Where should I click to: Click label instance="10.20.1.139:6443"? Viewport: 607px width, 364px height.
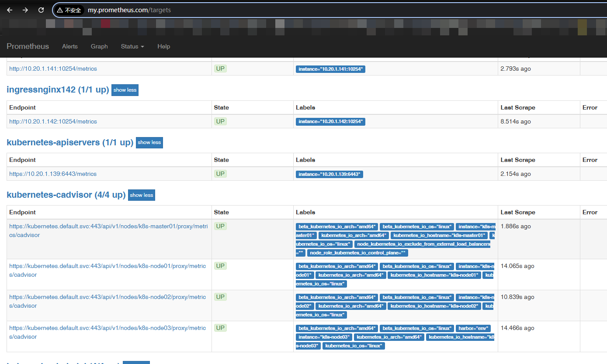(329, 174)
